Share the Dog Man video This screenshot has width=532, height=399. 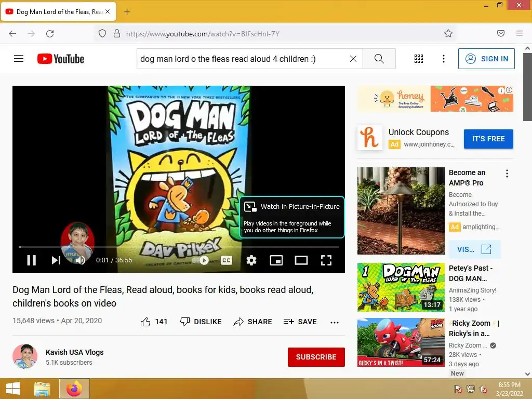tap(253, 322)
